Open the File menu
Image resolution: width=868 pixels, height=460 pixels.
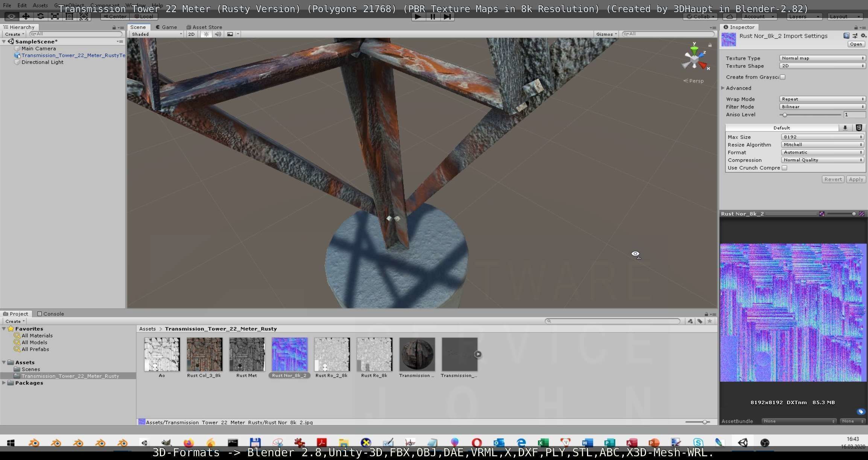[x=7, y=5]
